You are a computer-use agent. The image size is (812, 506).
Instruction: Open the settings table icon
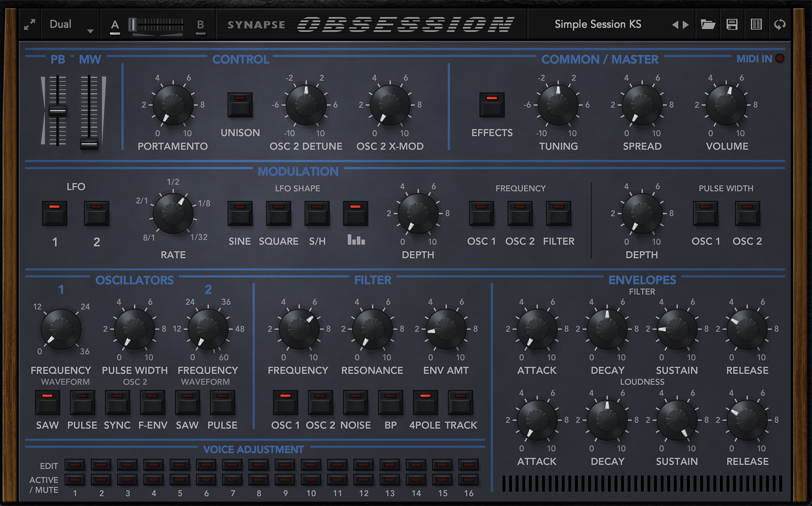click(x=756, y=25)
